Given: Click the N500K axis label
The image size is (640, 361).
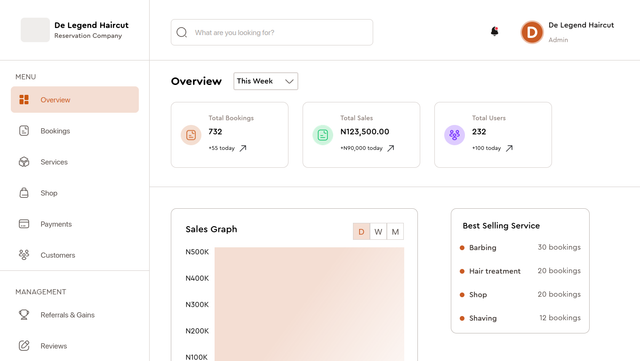Looking at the screenshot, I should pyautogui.click(x=197, y=252).
